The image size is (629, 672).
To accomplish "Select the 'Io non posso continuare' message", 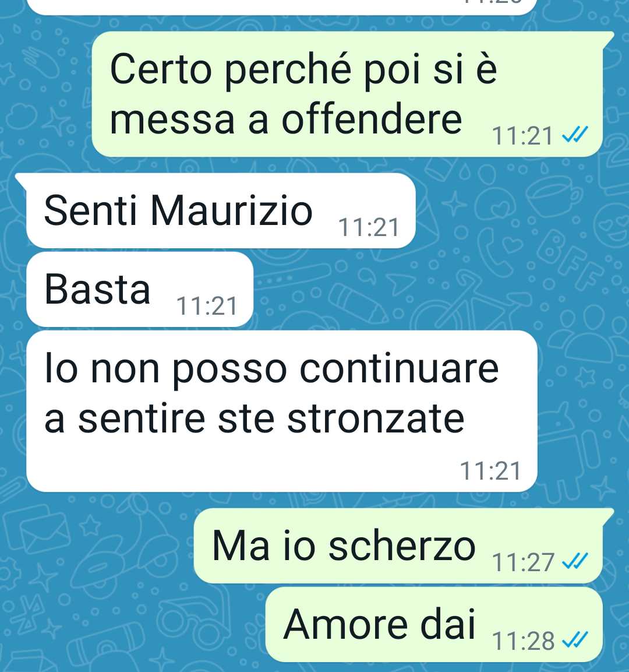I will 282,411.
